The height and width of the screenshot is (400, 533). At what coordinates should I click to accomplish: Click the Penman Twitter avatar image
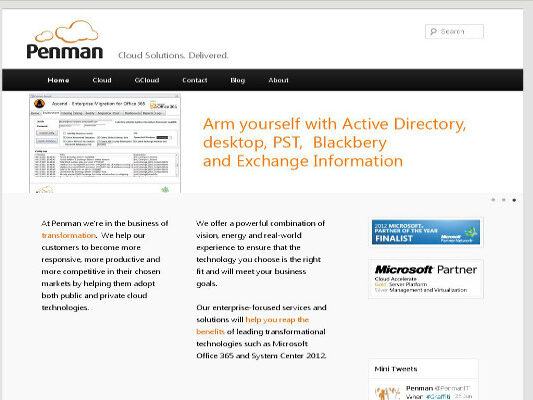click(x=388, y=393)
